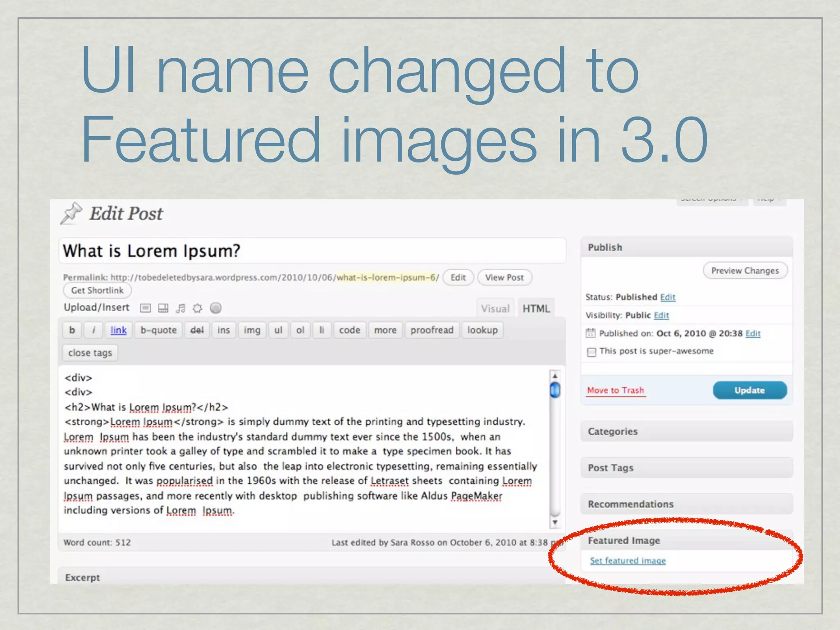Switch to the HTML editor tab

536,308
